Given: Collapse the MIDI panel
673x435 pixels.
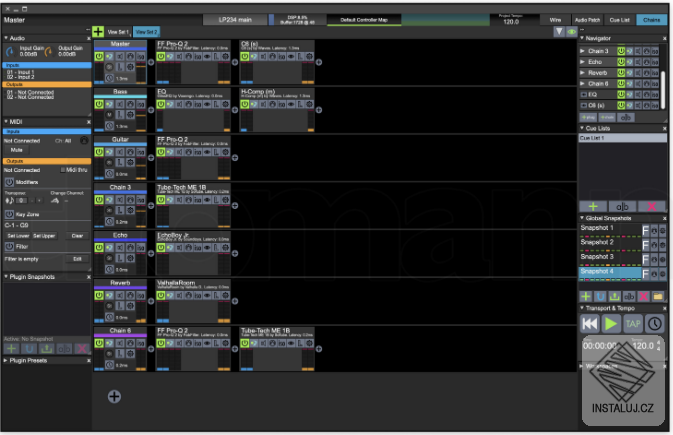Looking at the screenshot, I should [6, 122].
